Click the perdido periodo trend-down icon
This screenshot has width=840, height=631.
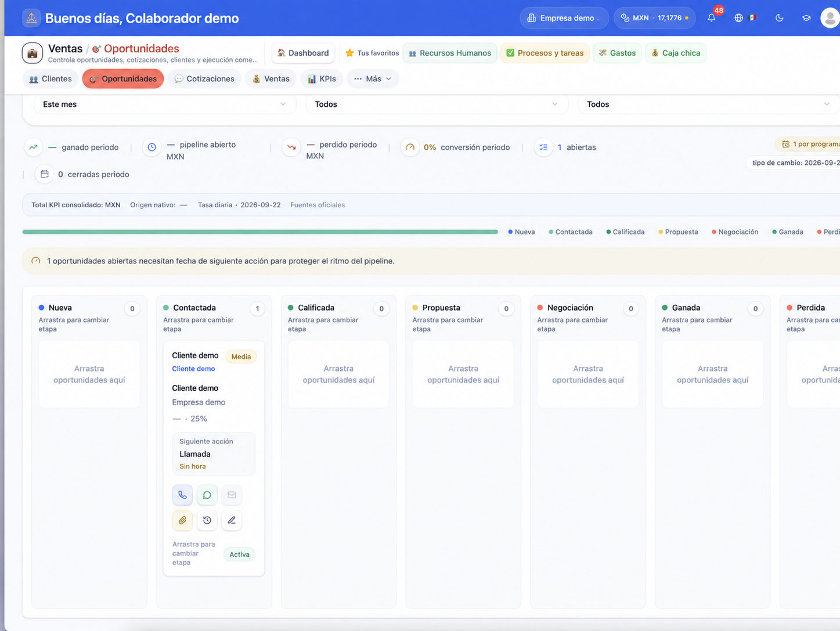pos(291,147)
